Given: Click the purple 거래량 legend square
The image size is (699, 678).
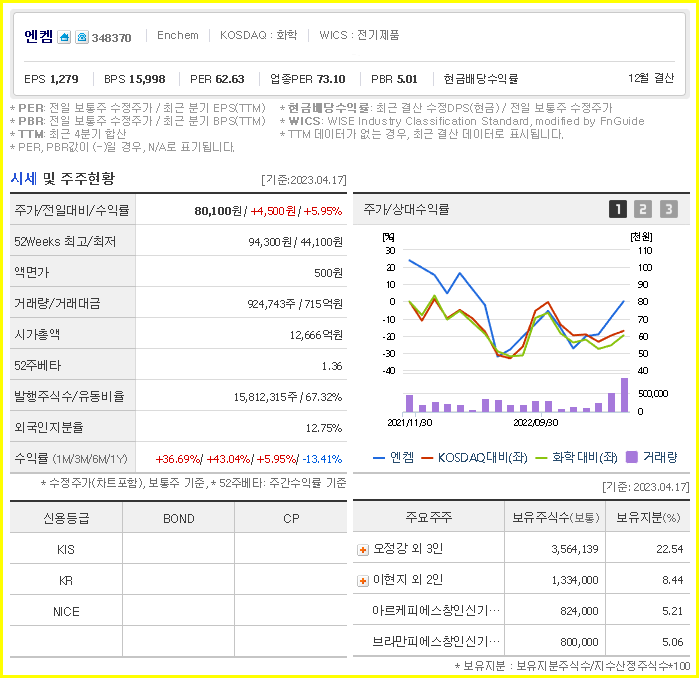Looking at the screenshot, I should [x=632, y=457].
